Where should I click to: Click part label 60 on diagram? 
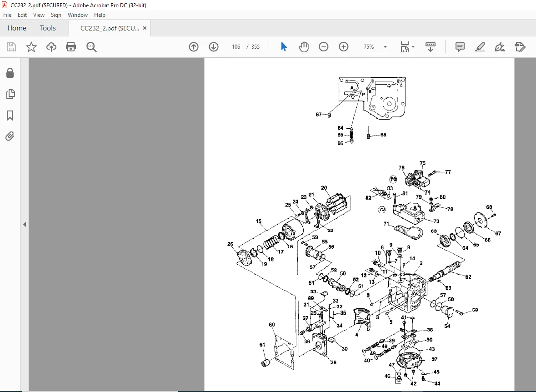pos(272,325)
